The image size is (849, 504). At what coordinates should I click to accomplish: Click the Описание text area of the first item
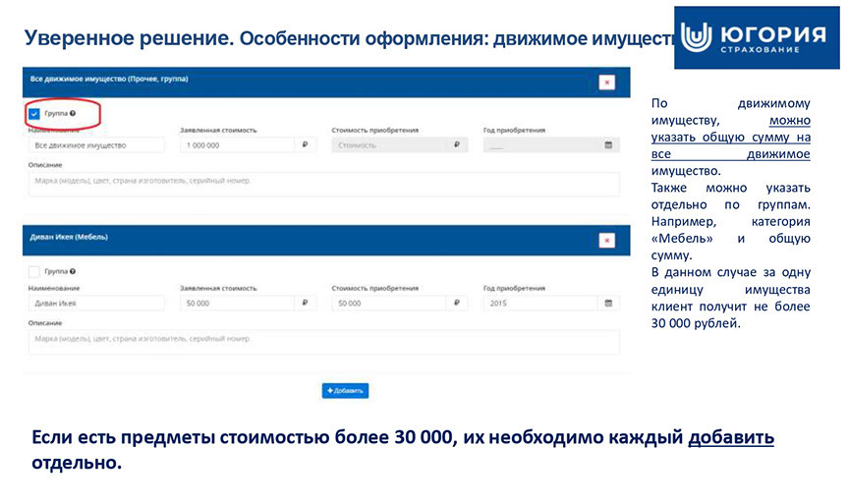[322, 184]
